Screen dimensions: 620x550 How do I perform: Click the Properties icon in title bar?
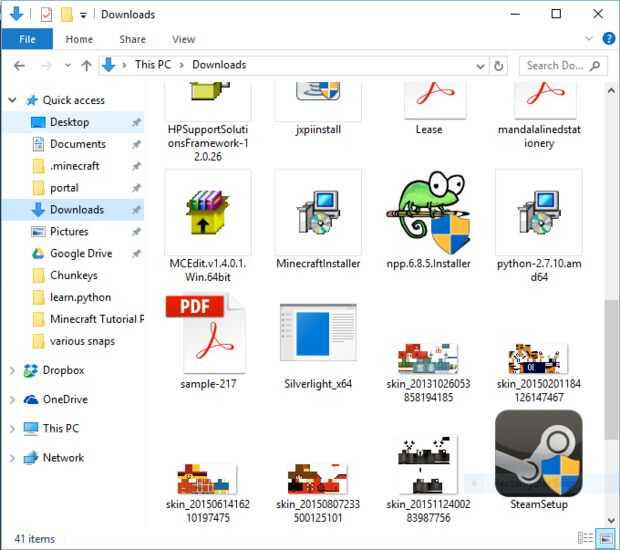click(46, 15)
